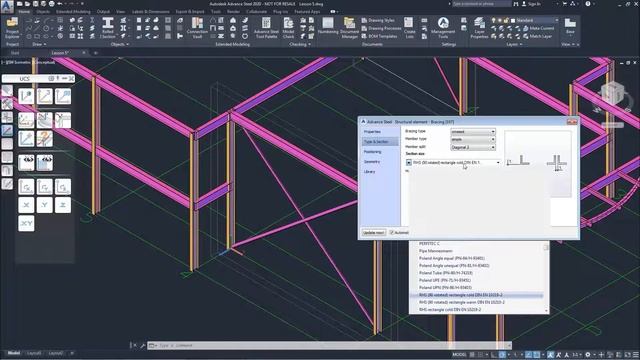The height and width of the screenshot is (360, 640).
Task: Click the print icon in quick access toolbar
Action: click(x=52, y=4)
